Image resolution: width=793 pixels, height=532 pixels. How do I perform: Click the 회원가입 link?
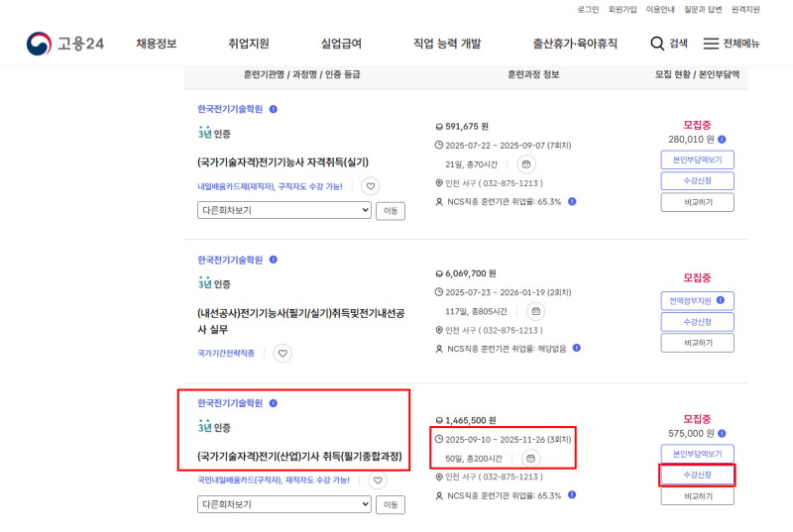click(623, 10)
